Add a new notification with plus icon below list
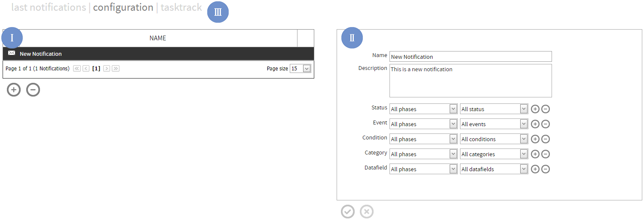 point(14,90)
